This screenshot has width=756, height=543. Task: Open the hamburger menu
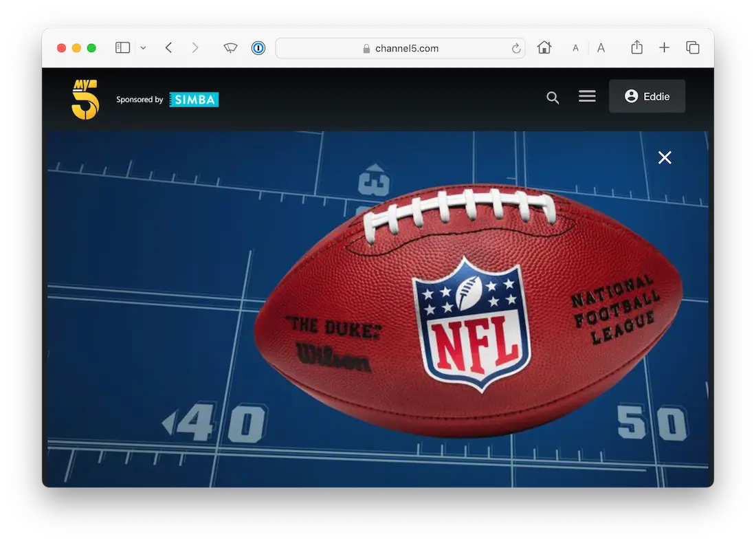[587, 96]
